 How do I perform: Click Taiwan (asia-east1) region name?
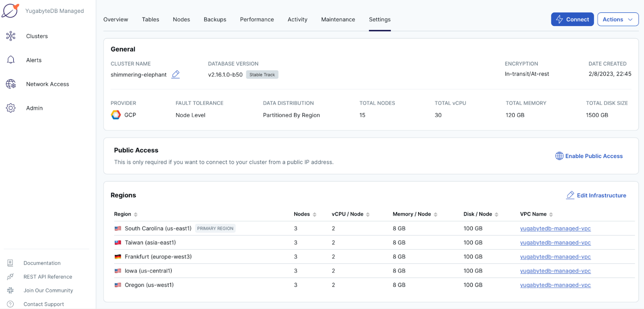150,243
